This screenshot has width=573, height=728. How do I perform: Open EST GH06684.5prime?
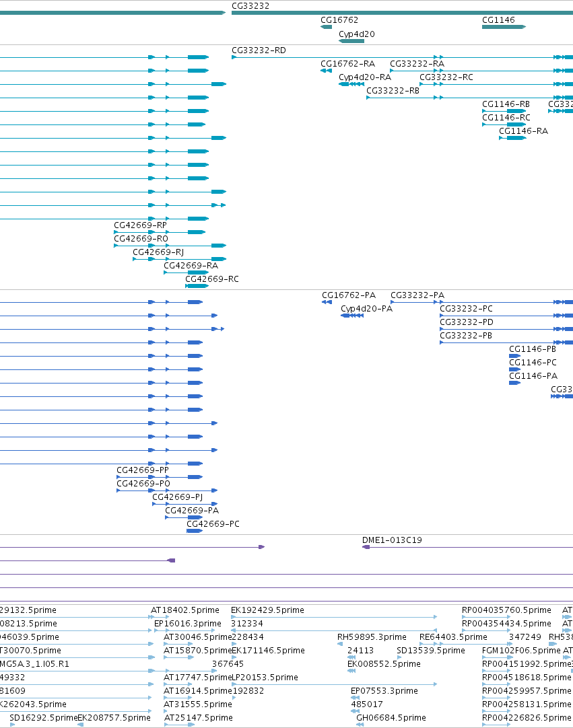coord(391,719)
